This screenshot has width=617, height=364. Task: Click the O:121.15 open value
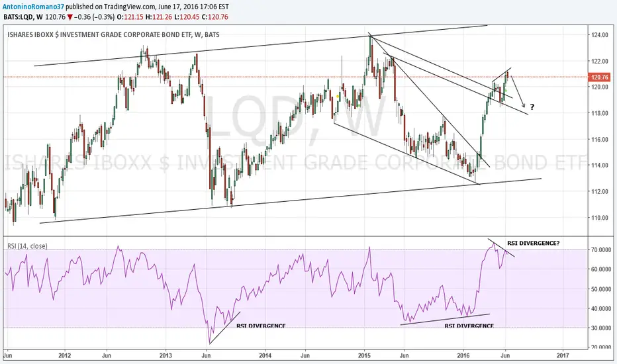click(x=130, y=17)
